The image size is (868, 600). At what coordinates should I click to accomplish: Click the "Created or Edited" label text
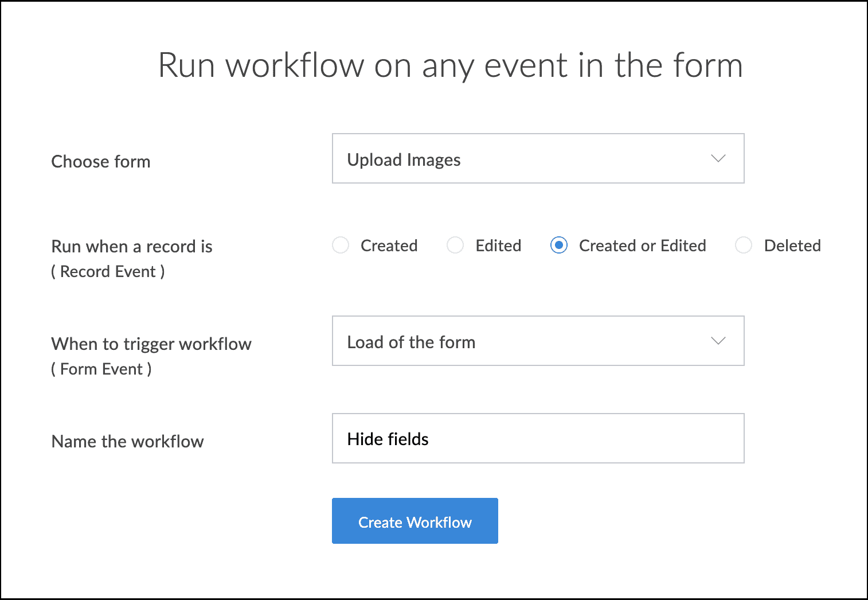click(642, 246)
